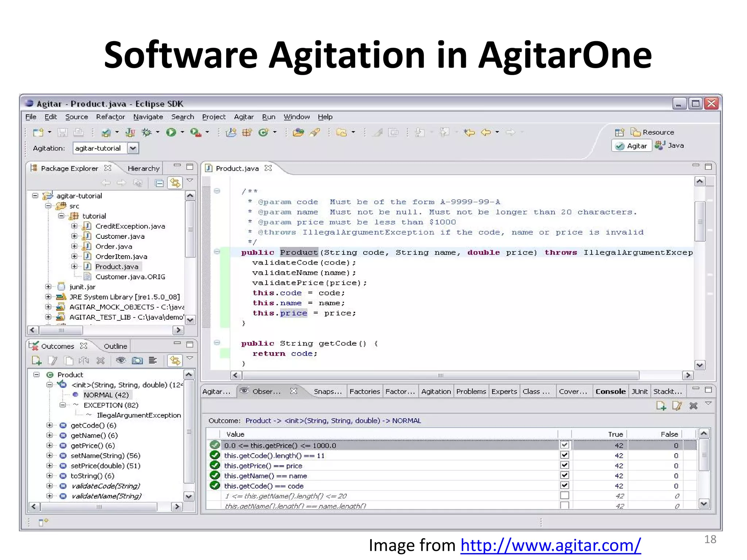The height and width of the screenshot is (560, 747).
Task: Click the Save disk toolbar icon
Action: pyautogui.click(x=63, y=132)
